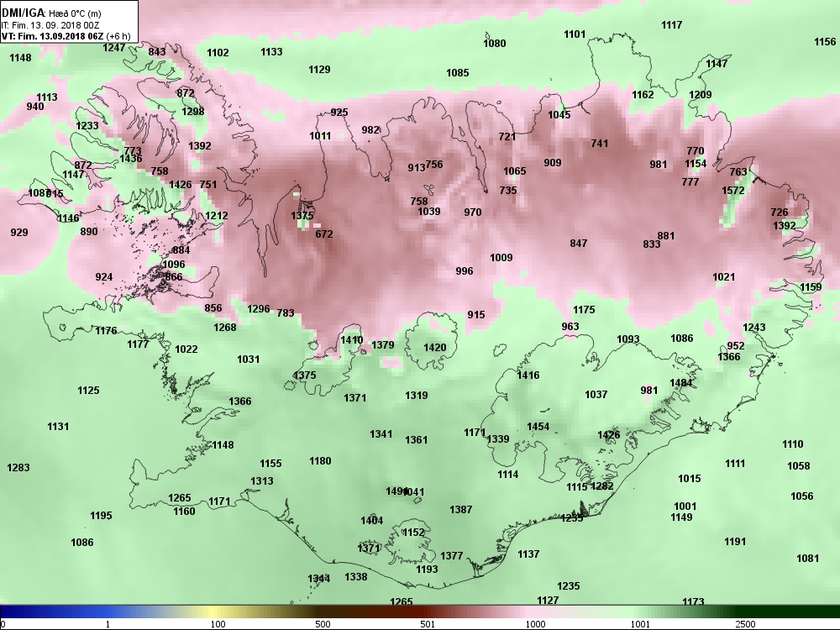Select the value 1319 on the map
840x630 pixels.
click(417, 396)
